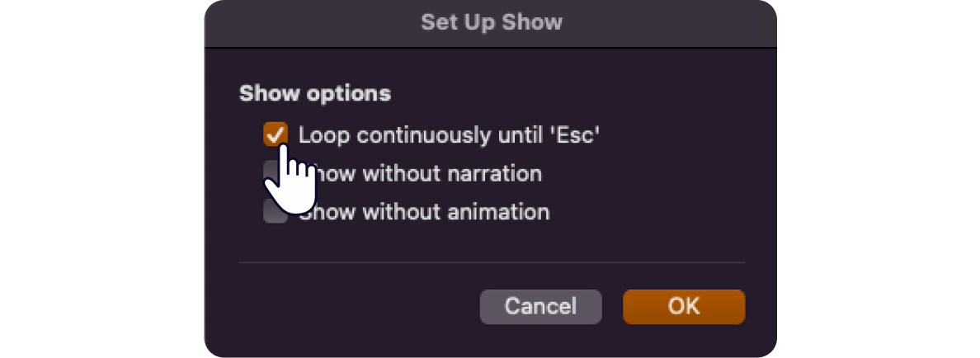This screenshot has width=980, height=358.
Task: Click the "Show without animation" label text
Action: coord(424,213)
